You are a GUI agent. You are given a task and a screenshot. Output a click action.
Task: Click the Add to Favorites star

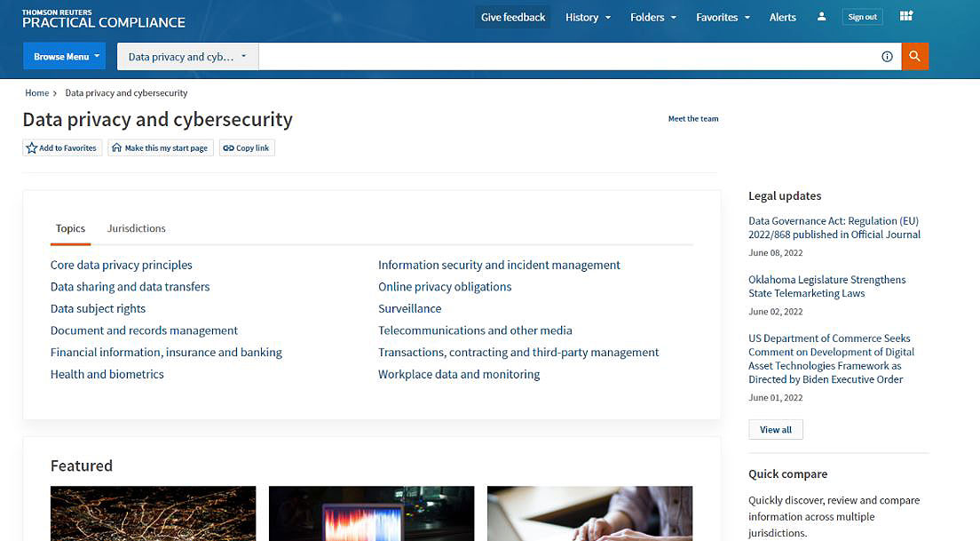click(x=32, y=148)
